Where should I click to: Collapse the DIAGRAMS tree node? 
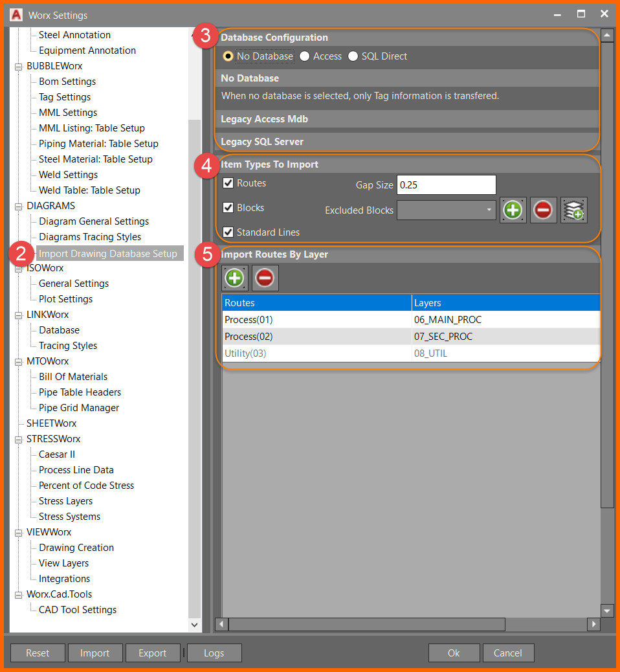pos(18,206)
